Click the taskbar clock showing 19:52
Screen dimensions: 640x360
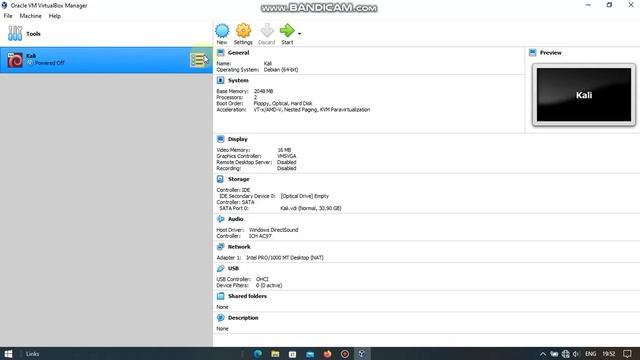609,354
